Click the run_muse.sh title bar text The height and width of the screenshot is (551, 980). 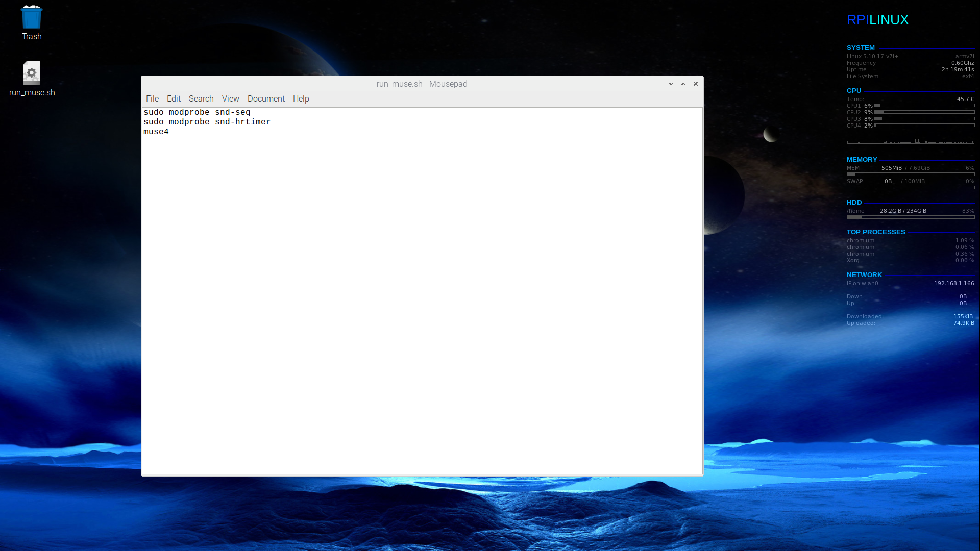[x=422, y=84]
